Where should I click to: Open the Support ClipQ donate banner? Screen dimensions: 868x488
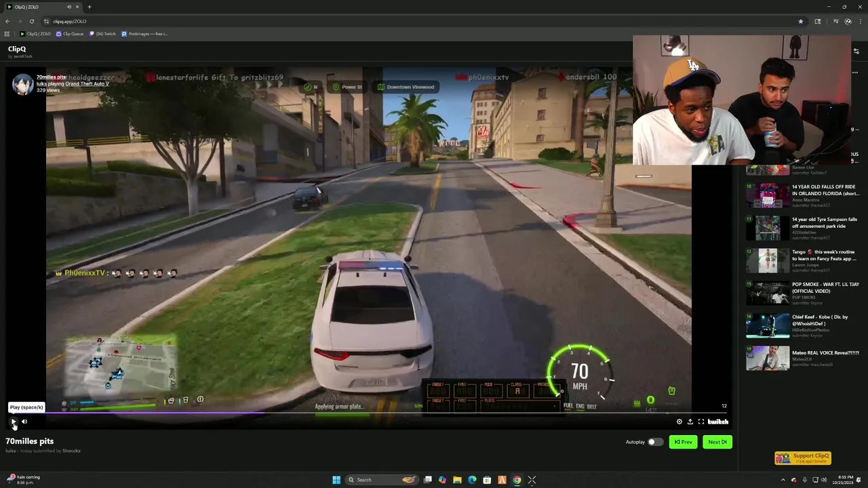tap(803, 458)
